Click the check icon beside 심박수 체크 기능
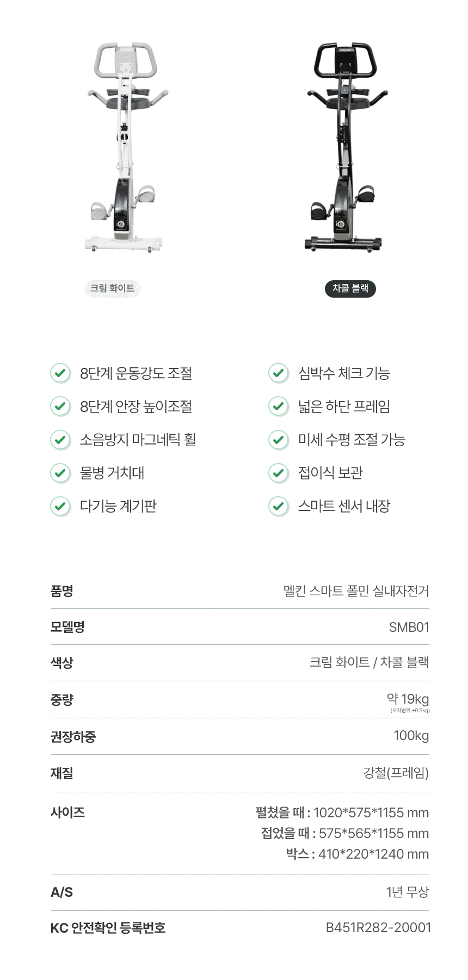The height and width of the screenshot is (980, 468). (x=279, y=373)
